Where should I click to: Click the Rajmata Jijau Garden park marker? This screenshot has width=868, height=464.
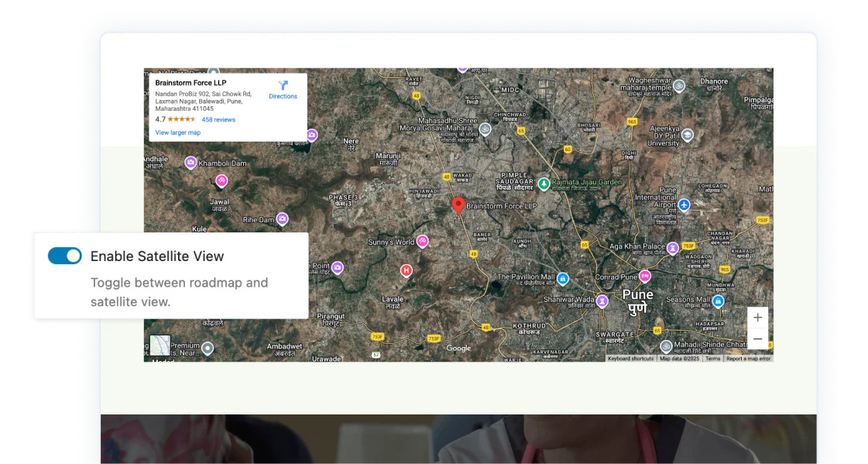(544, 184)
